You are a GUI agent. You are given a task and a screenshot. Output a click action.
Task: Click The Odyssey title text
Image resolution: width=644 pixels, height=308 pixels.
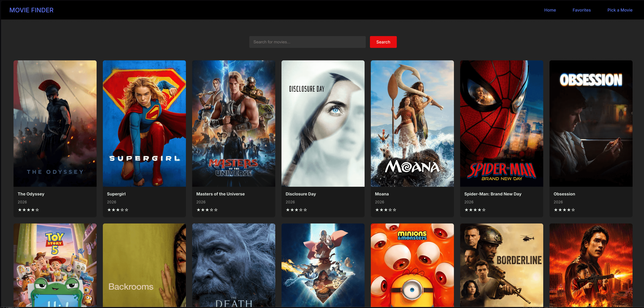pos(31,194)
